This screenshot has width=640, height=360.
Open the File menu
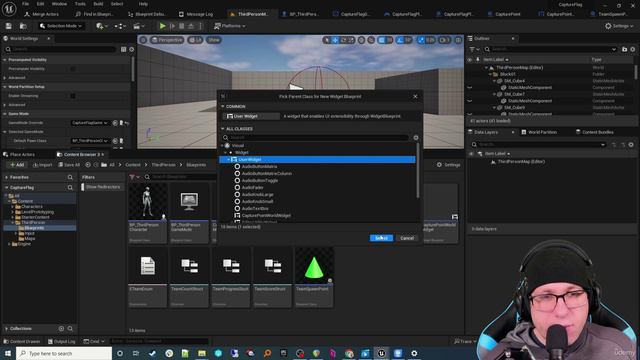pyautogui.click(x=25, y=4)
